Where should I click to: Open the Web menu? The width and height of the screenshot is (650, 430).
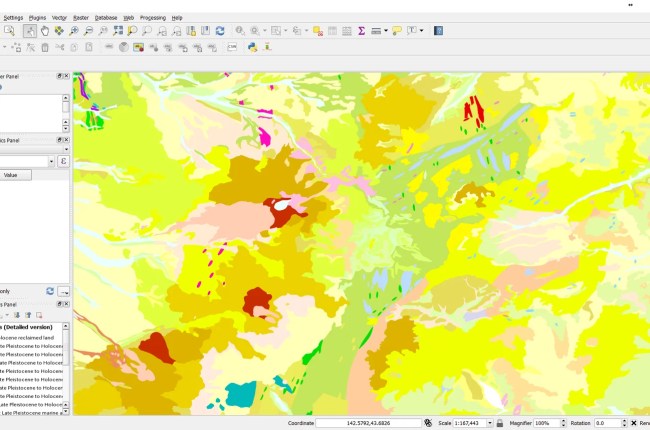coord(129,18)
